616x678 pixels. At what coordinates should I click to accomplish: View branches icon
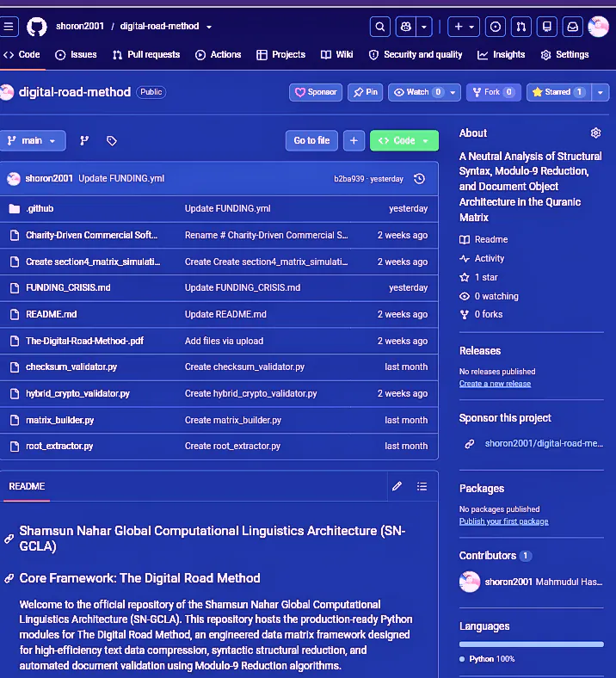[84, 140]
